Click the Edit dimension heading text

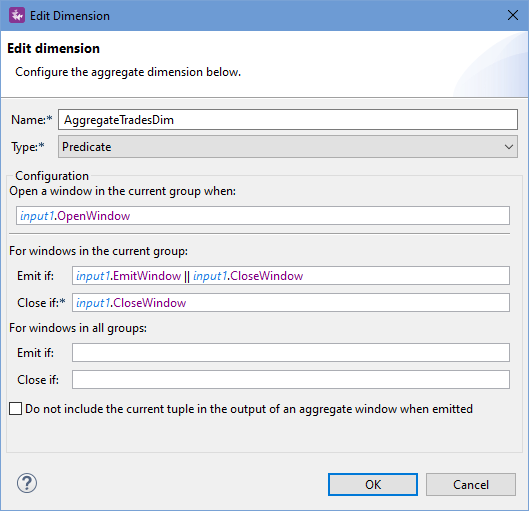pyautogui.click(x=53, y=49)
